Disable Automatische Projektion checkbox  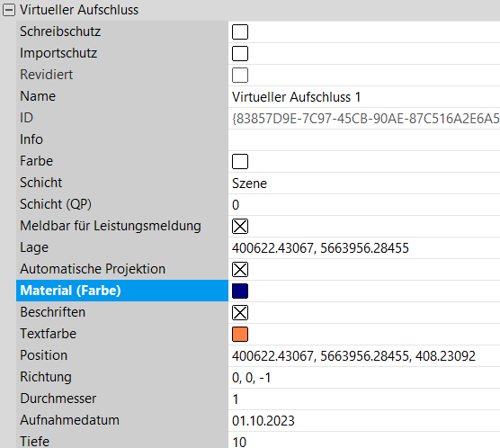240,269
